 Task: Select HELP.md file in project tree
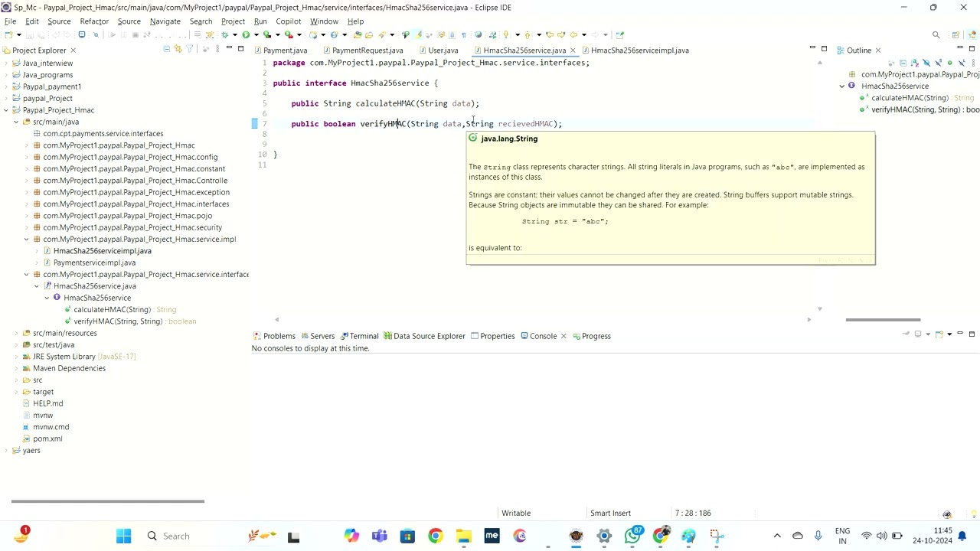click(x=47, y=403)
